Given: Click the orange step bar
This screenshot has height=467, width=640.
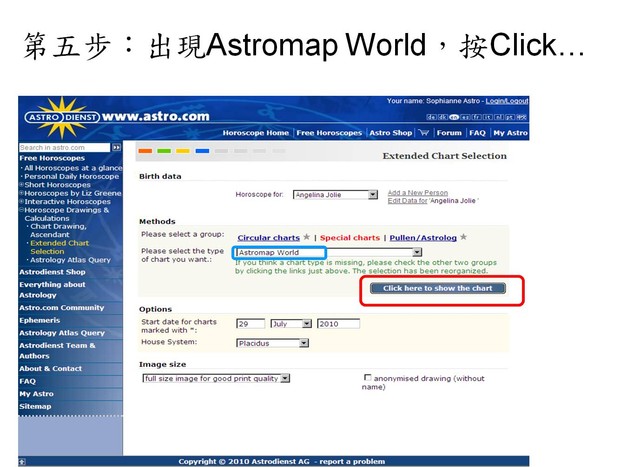Looking at the screenshot, I should click(145, 151).
